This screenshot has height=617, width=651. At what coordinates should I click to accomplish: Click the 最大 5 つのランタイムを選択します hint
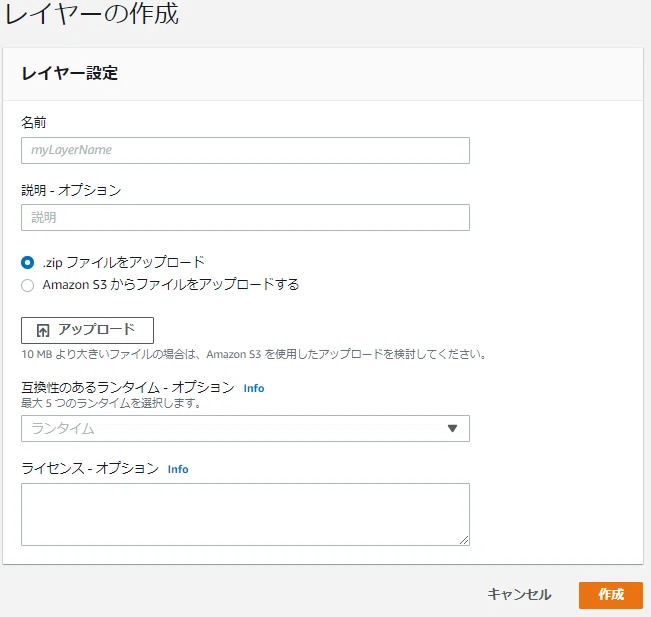pos(111,403)
